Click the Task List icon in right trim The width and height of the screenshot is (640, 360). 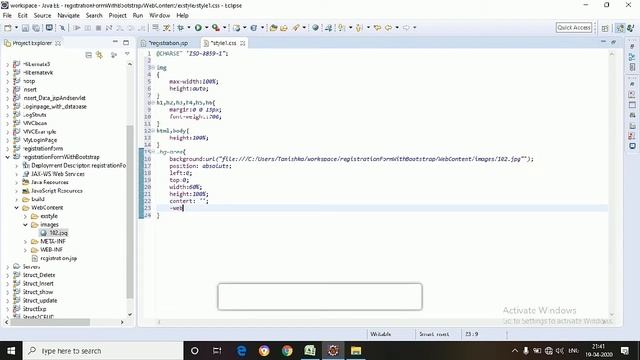click(x=632, y=67)
